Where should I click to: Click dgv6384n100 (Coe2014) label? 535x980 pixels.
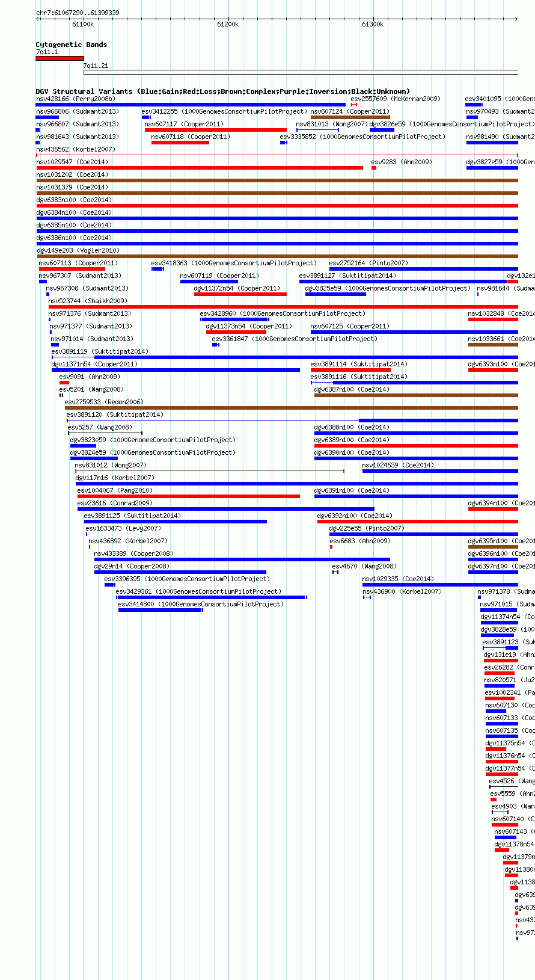click(x=74, y=212)
